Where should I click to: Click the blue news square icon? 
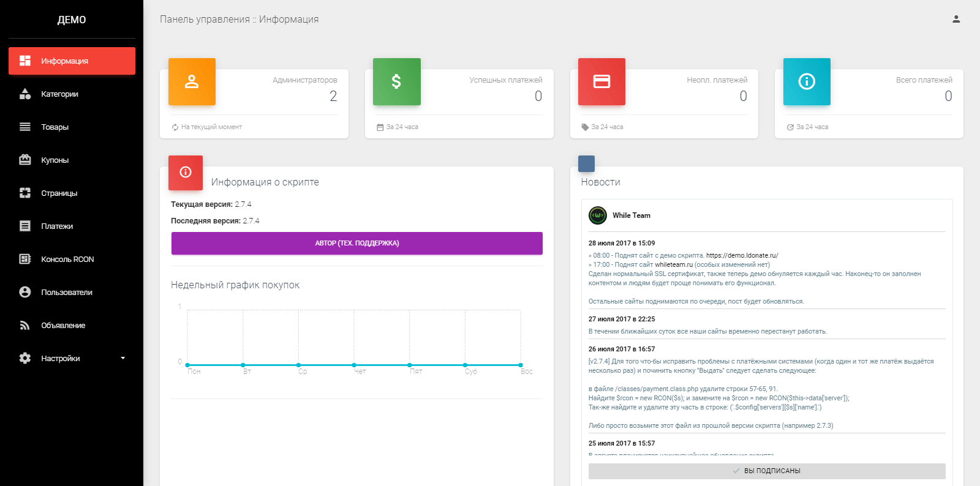(x=586, y=163)
